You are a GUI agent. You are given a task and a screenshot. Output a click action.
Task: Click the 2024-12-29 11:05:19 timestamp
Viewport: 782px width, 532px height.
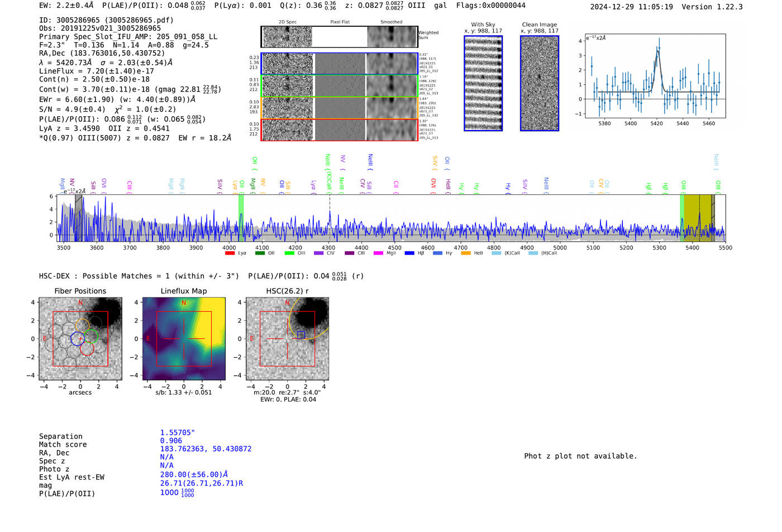[631, 7]
